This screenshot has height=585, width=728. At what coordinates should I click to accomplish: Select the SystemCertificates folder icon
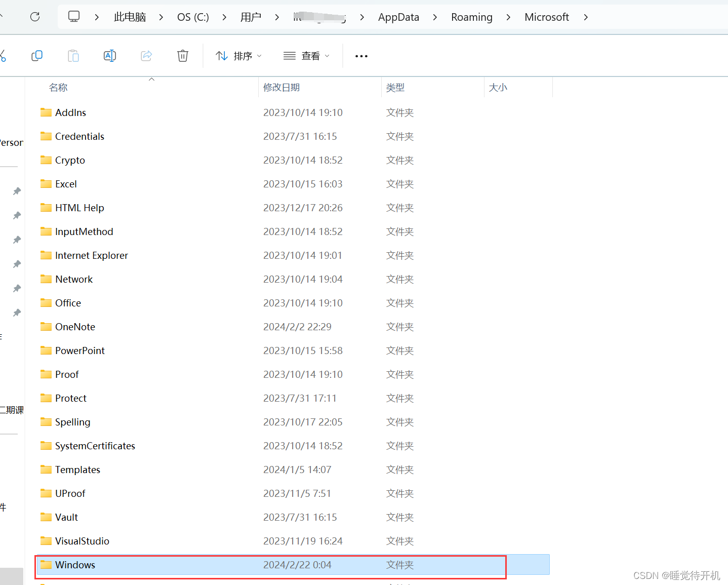tap(46, 446)
